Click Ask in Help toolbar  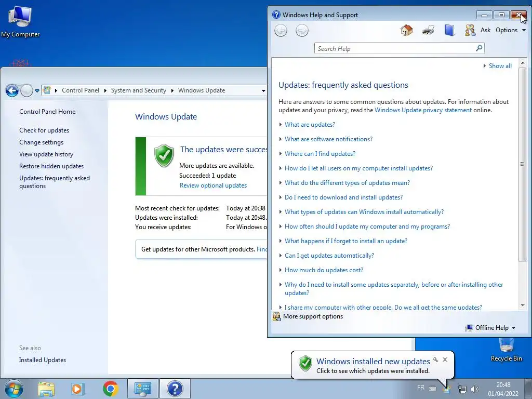(x=485, y=30)
